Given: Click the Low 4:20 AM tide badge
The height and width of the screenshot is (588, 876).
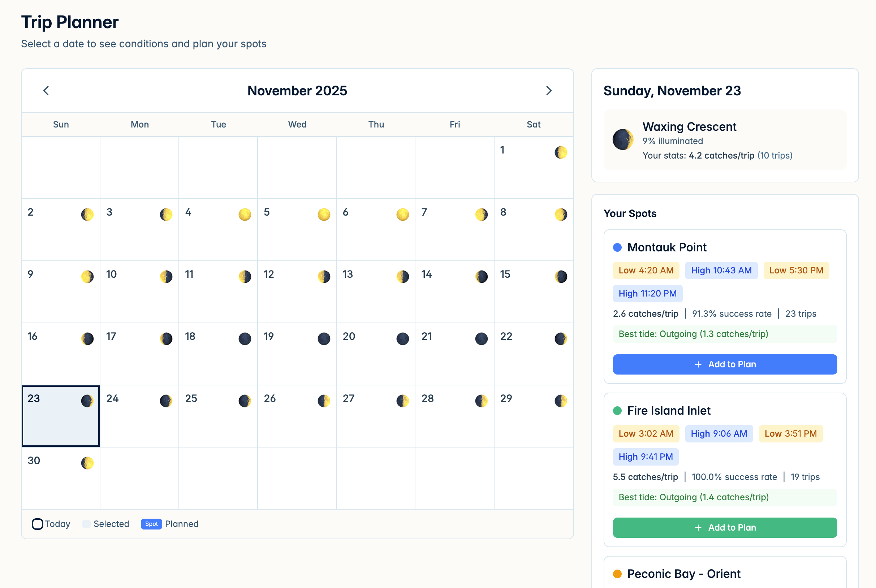Looking at the screenshot, I should (x=646, y=271).
